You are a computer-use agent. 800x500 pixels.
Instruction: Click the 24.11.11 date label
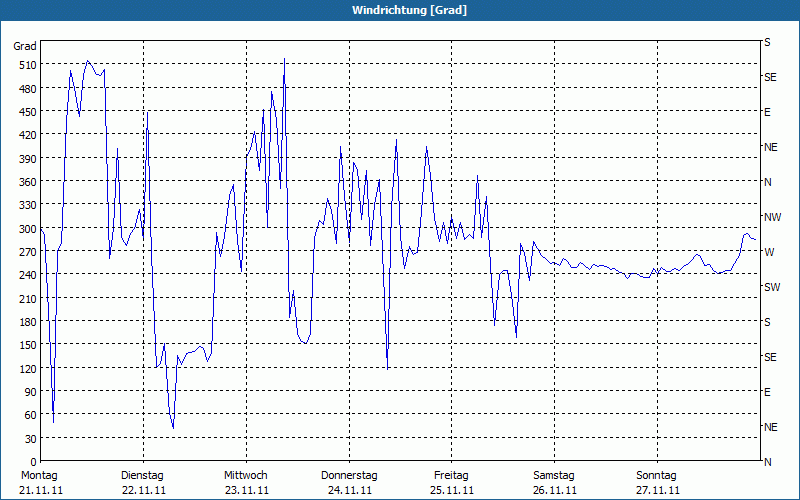tap(349, 490)
